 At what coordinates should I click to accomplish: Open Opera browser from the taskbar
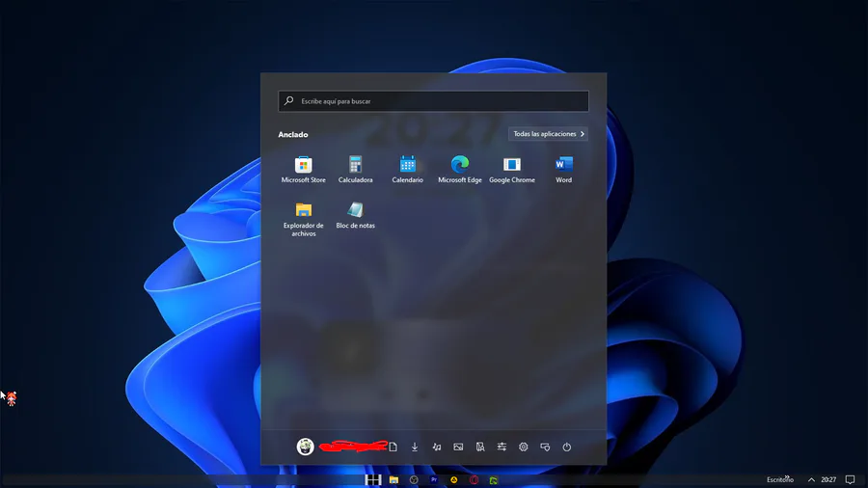(x=474, y=479)
